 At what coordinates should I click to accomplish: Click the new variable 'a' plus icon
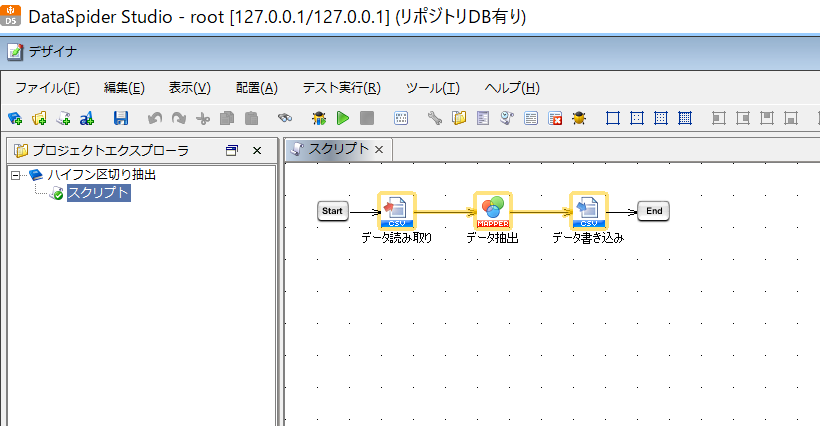click(x=87, y=118)
